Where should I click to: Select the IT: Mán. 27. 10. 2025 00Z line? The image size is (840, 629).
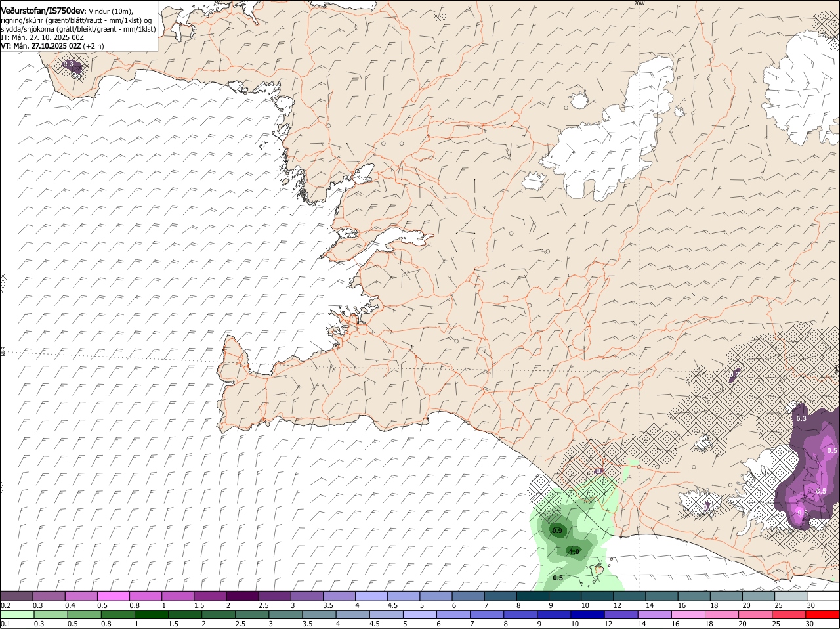click(x=42, y=37)
